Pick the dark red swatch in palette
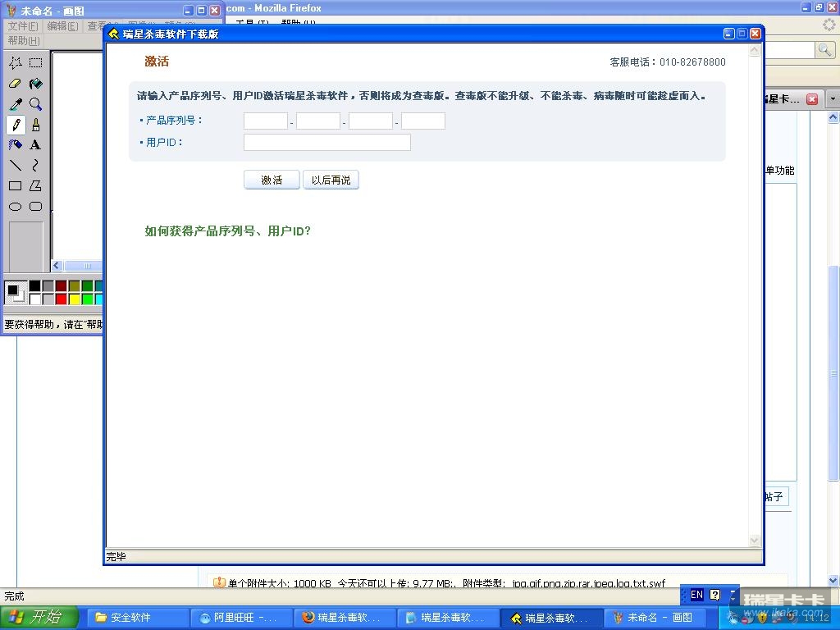The image size is (840, 630). click(x=61, y=285)
